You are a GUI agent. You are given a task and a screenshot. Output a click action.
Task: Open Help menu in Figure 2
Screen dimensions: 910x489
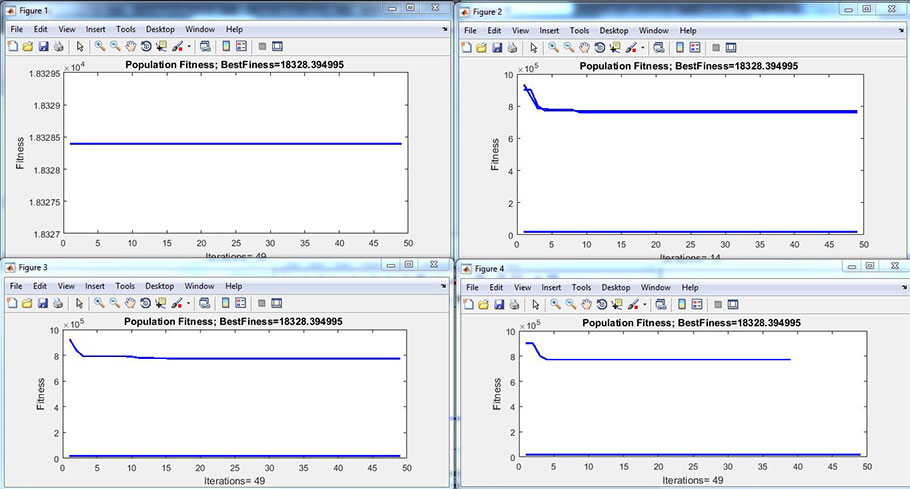click(x=688, y=31)
